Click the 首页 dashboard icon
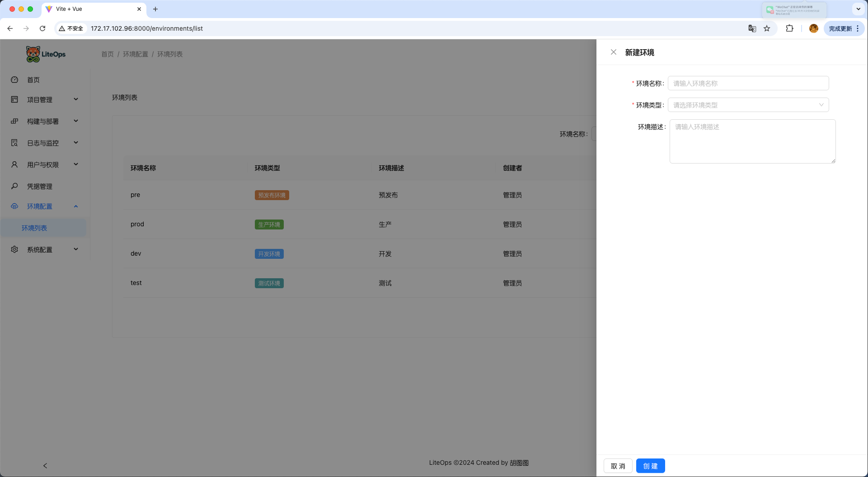The height and width of the screenshot is (477, 868). 14,79
